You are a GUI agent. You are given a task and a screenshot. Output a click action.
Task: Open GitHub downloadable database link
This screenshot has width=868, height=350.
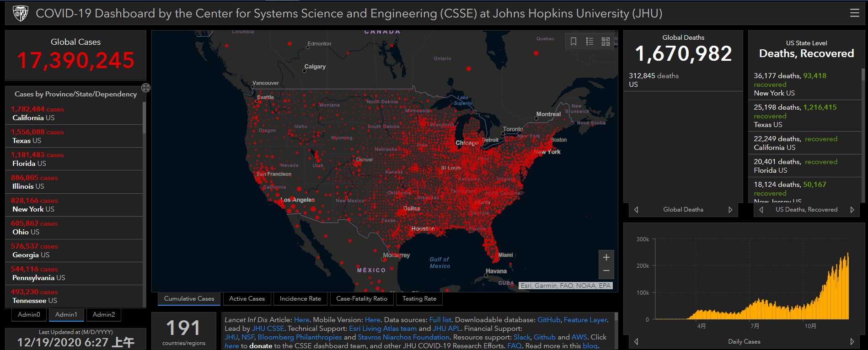(549, 320)
